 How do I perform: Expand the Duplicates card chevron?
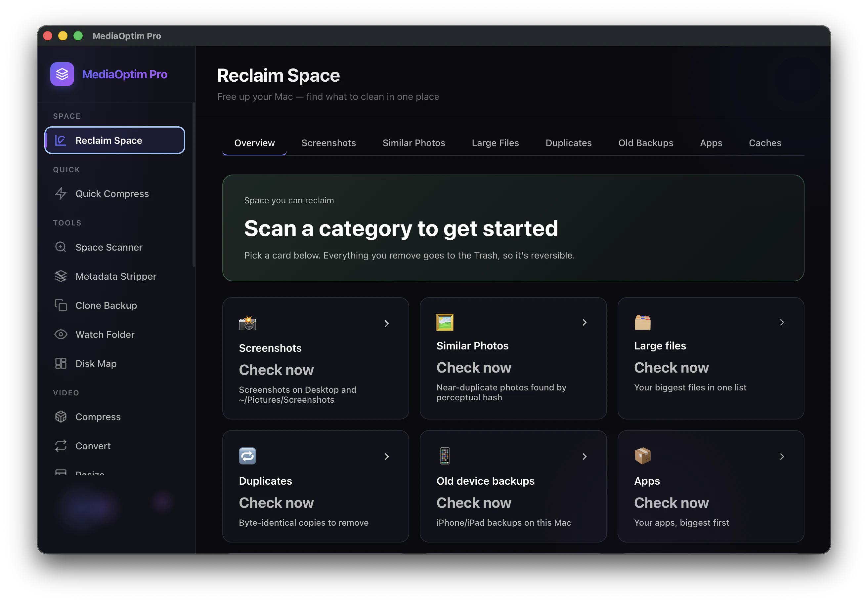(386, 457)
